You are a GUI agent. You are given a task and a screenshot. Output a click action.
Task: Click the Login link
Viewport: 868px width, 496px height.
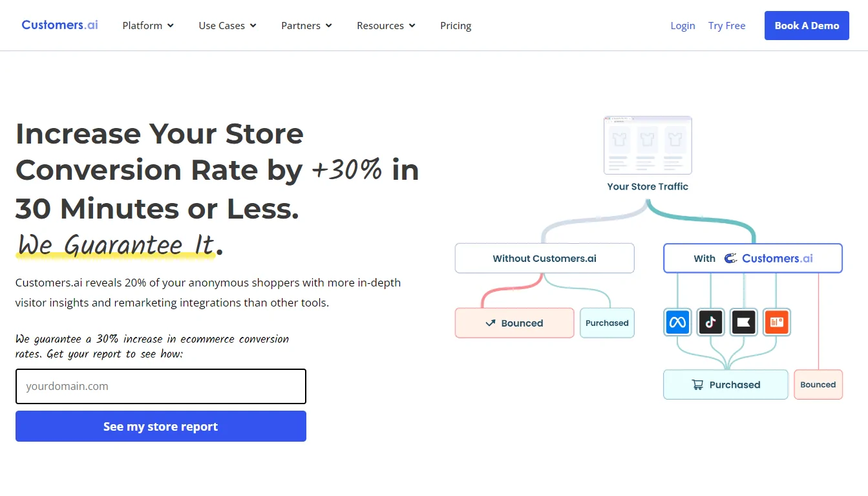[683, 26]
